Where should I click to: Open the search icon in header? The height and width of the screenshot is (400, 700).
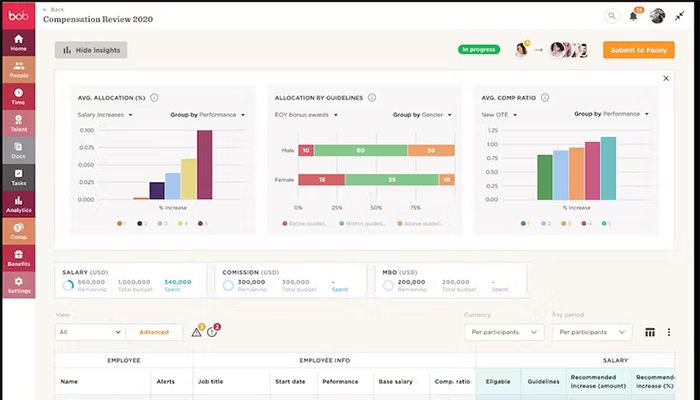(x=612, y=16)
